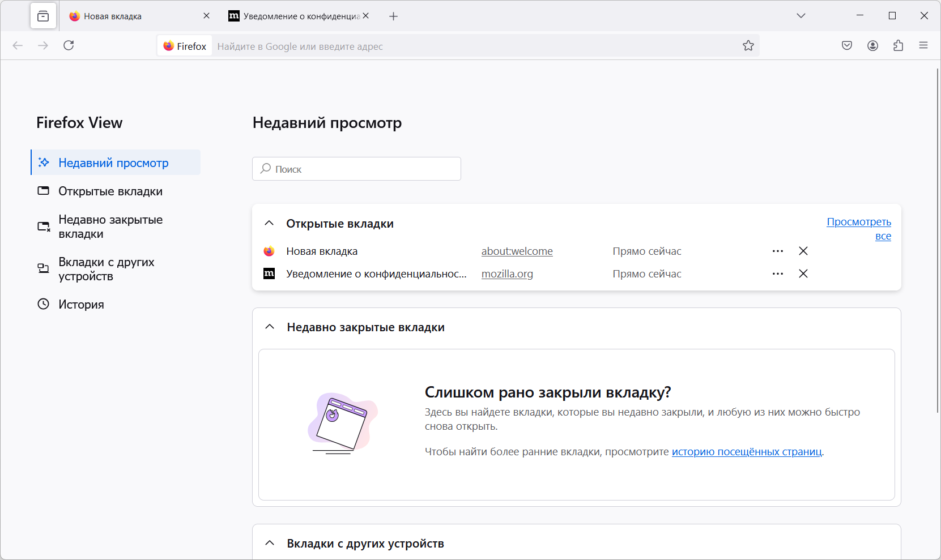Open the application hamburger menu
The height and width of the screenshot is (560, 941).
(x=923, y=45)
